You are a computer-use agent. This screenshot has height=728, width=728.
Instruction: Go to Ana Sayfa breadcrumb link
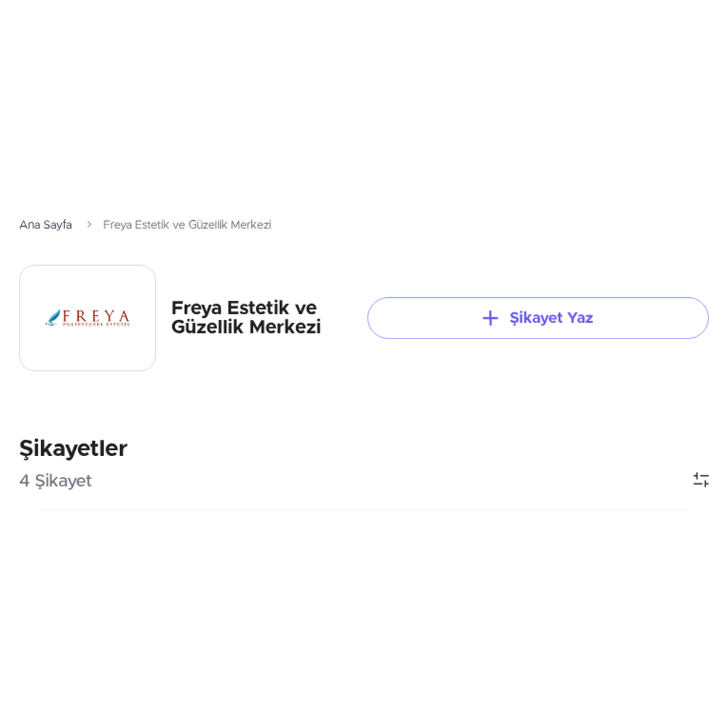tap(45, 224)
